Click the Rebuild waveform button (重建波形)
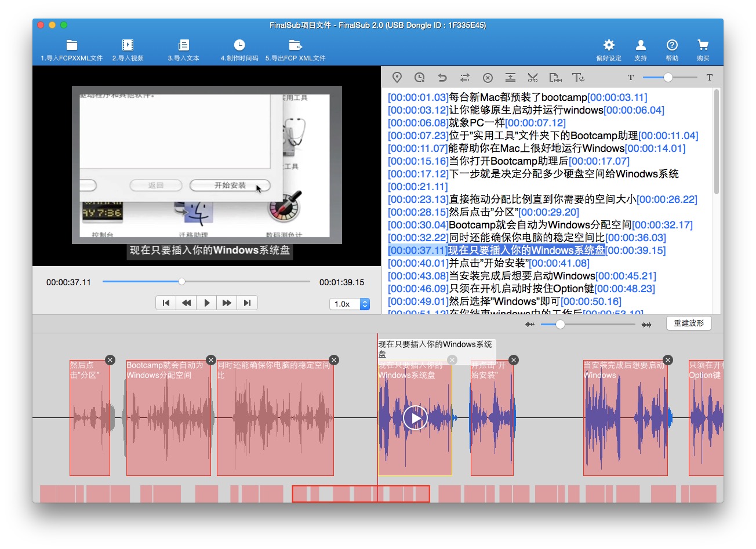756x549 pixels. pyautogui.click(x=689, y=323)
